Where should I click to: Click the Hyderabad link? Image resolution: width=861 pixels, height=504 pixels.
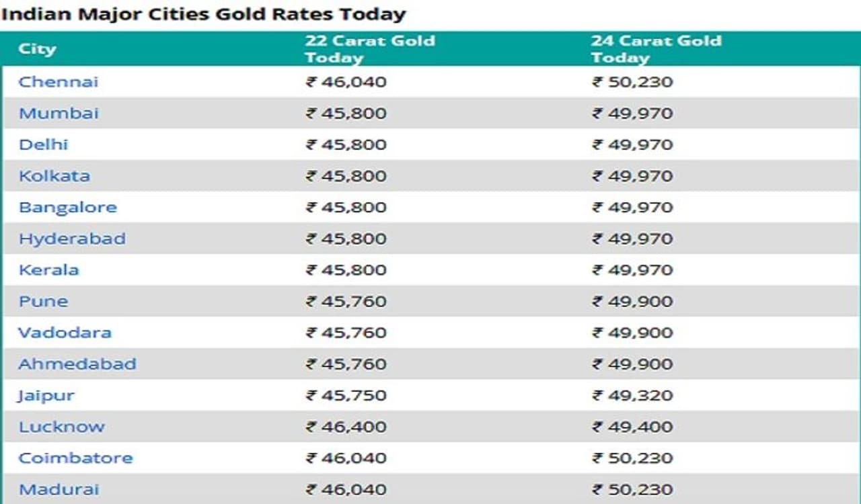[71, 239]
